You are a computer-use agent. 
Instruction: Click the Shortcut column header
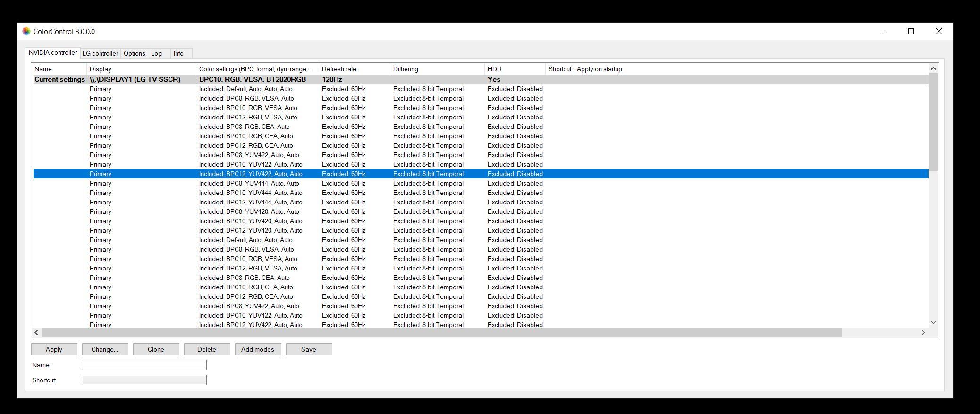click(560, 69)
